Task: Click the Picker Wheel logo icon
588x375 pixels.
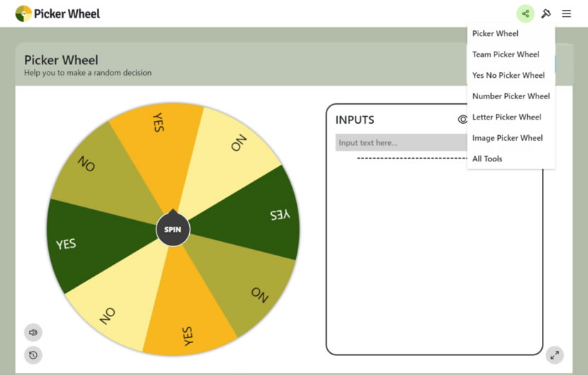Action: [x=23, y=13]
